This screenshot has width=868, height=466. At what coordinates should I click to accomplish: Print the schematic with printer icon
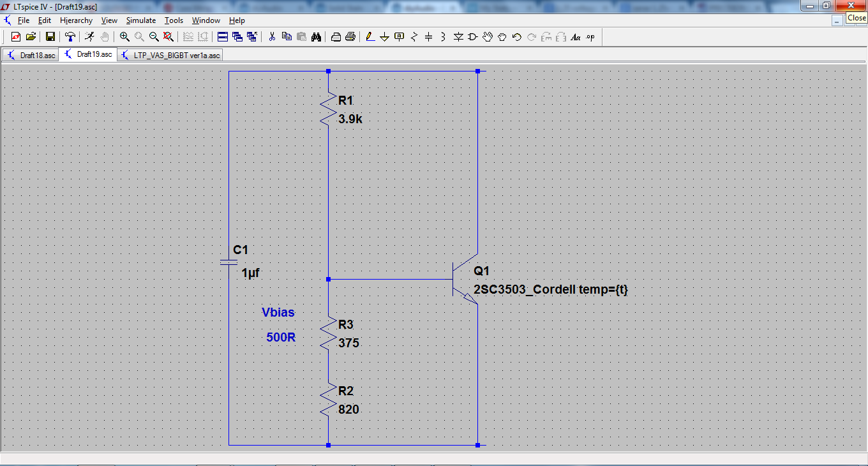pos(350,37)
